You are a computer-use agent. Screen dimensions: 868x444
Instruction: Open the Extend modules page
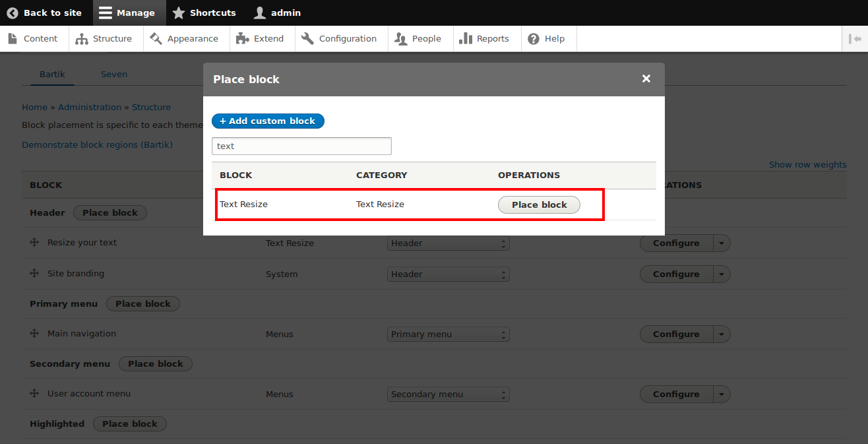[260, 39]
